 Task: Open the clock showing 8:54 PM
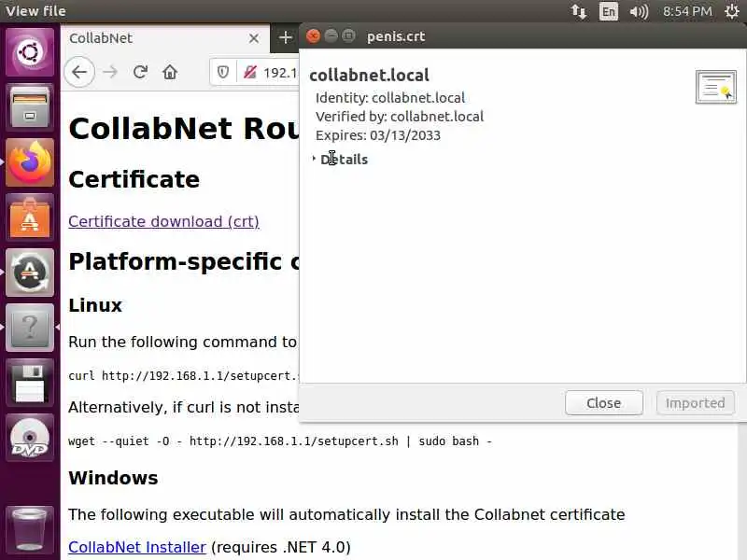(687, 11)
